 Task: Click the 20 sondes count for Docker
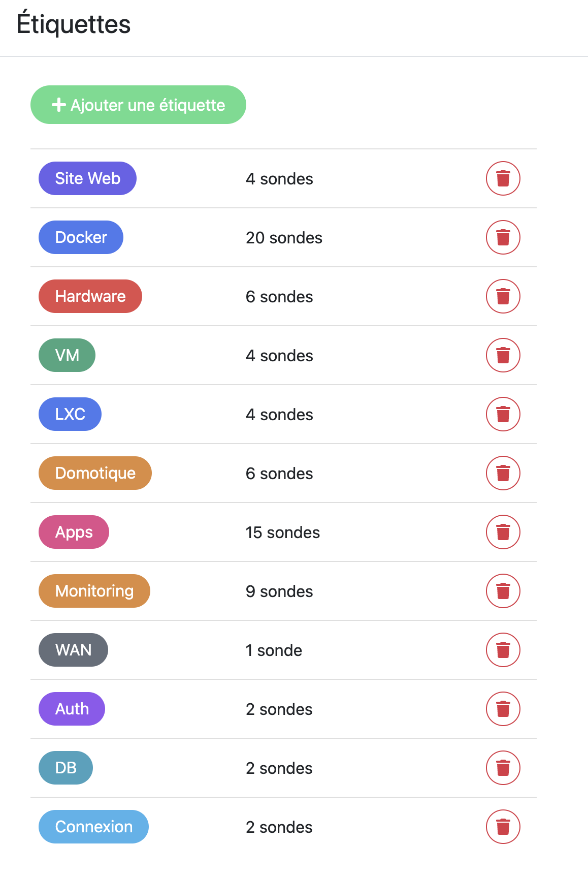284,237
